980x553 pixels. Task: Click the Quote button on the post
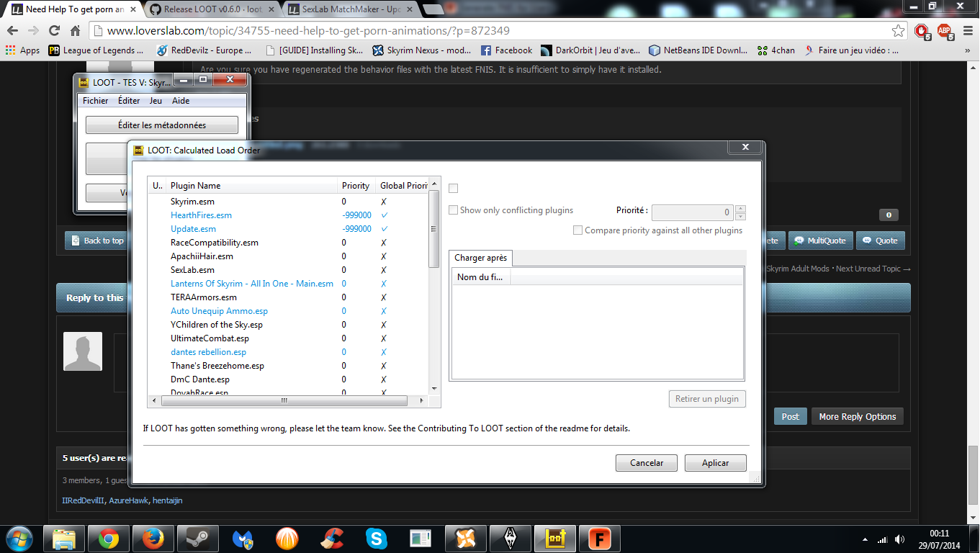click(879, 240)
